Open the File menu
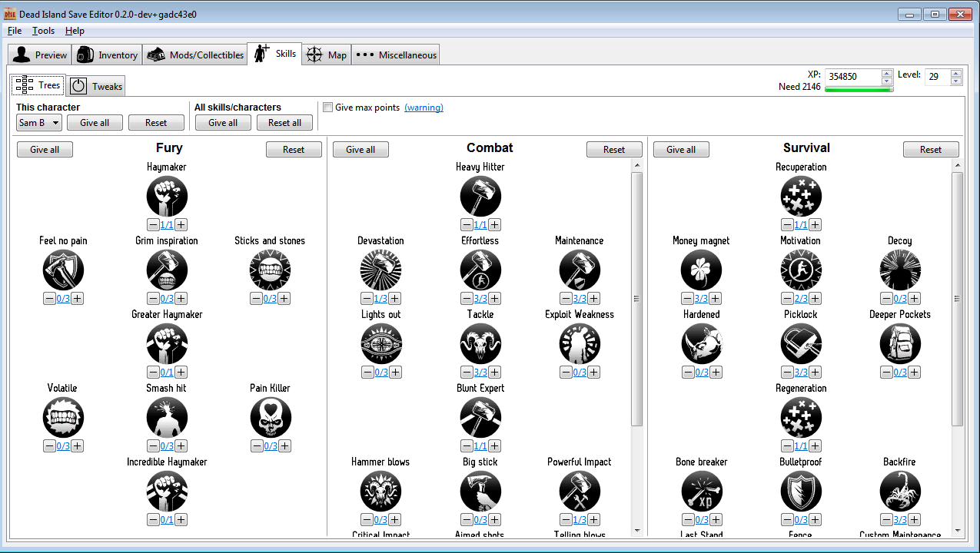The image size is (980, 553). [x=15, y=31]
